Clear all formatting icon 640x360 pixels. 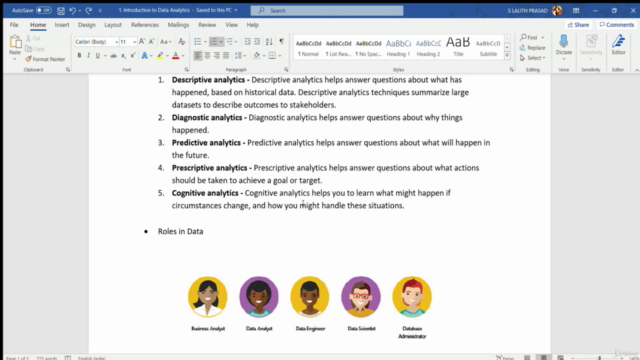click(x=182, y=42)
